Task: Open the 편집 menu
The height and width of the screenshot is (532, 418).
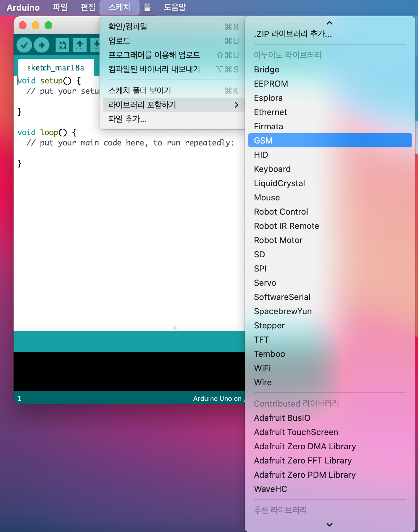Action: (88, 7)
